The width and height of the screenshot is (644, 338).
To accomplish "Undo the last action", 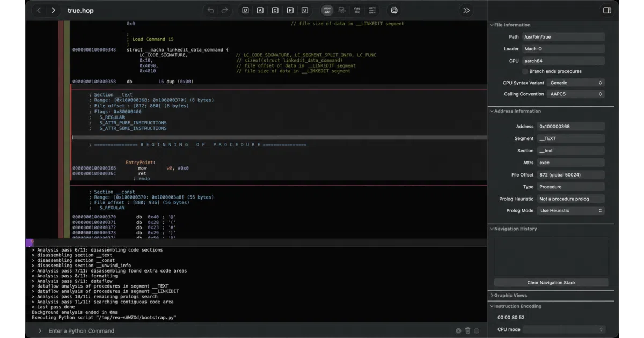I will (210, 10).
